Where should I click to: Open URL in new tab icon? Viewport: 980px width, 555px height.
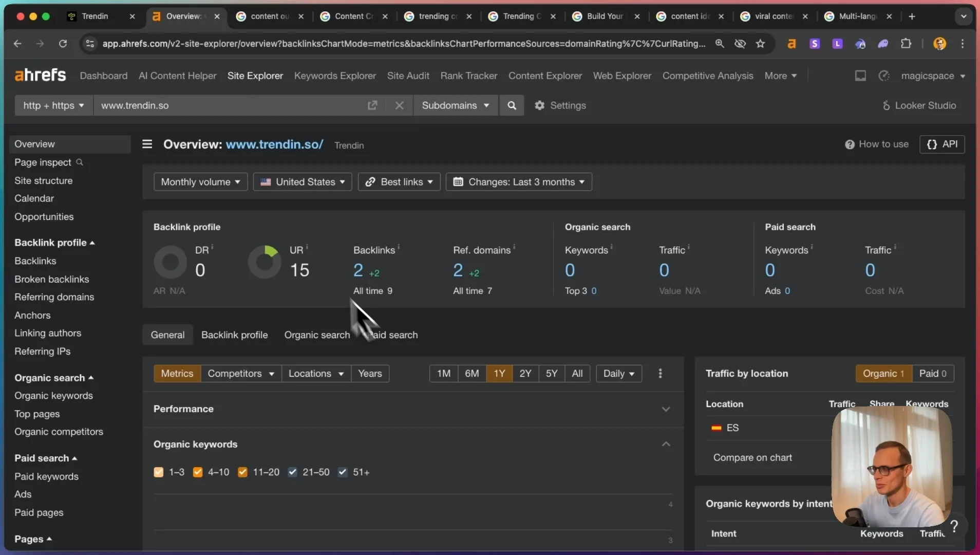[x=372, y=105]
